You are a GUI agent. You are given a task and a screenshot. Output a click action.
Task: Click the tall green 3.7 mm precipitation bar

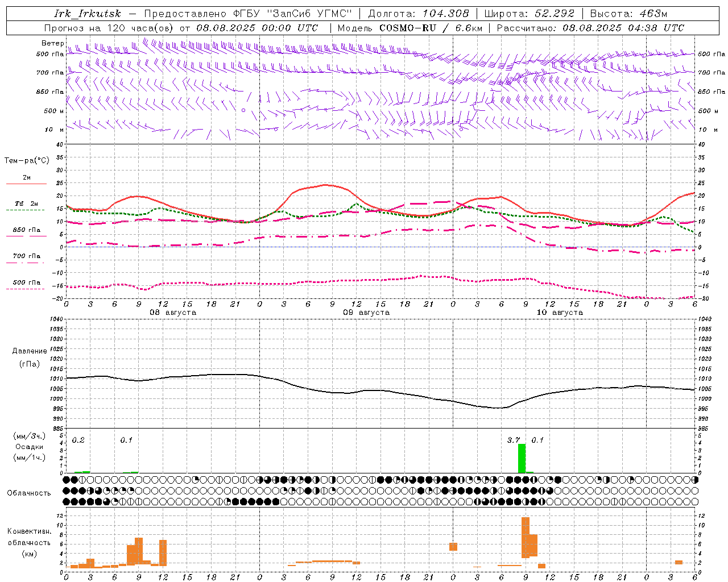[522, 458]
